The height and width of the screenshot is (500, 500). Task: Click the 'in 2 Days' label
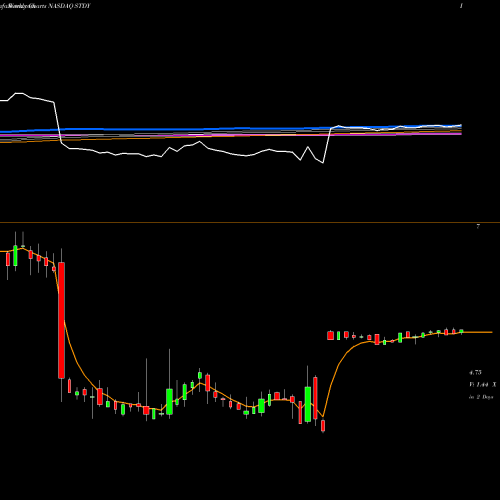pos(481,397)
